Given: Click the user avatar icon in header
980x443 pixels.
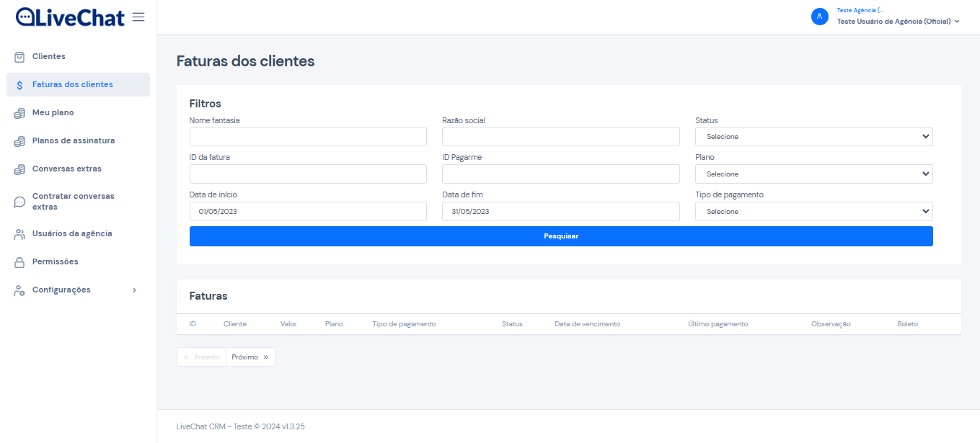Looking at the screenshot, I should (819, 17).
